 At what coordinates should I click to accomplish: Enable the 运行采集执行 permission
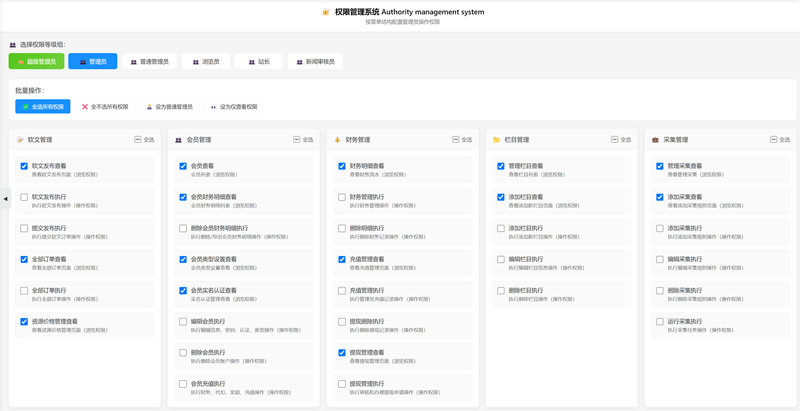[x=660, y=322]
